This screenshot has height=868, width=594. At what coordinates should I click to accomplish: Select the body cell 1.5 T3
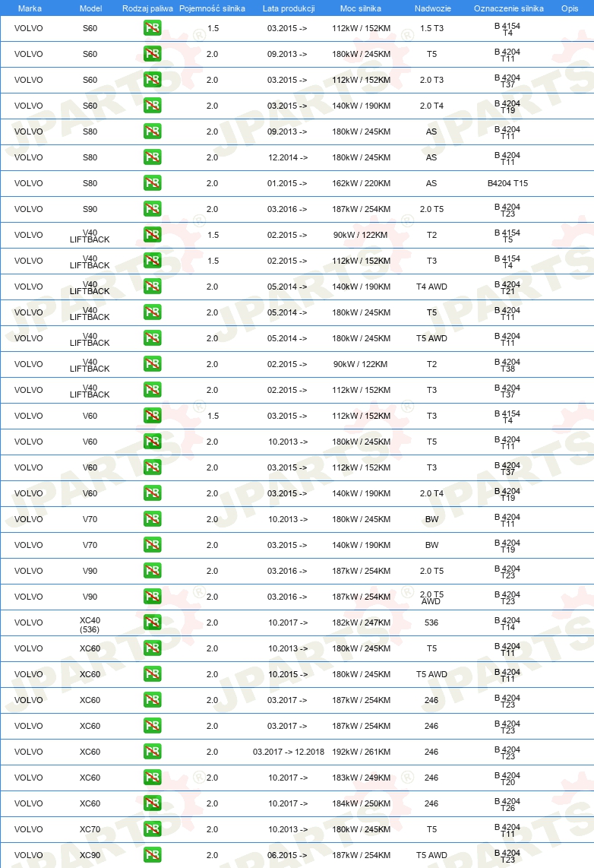point(431,28)
